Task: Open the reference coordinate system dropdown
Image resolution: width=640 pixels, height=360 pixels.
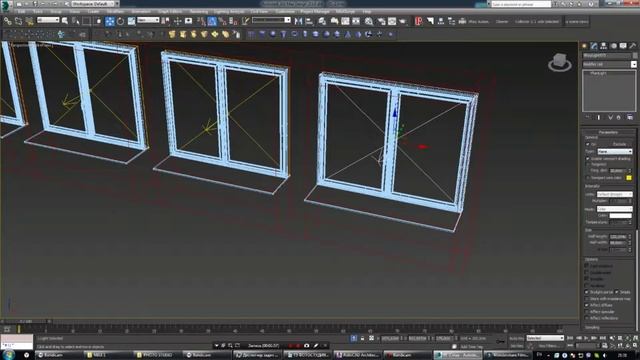Action: tap(148, 20)
